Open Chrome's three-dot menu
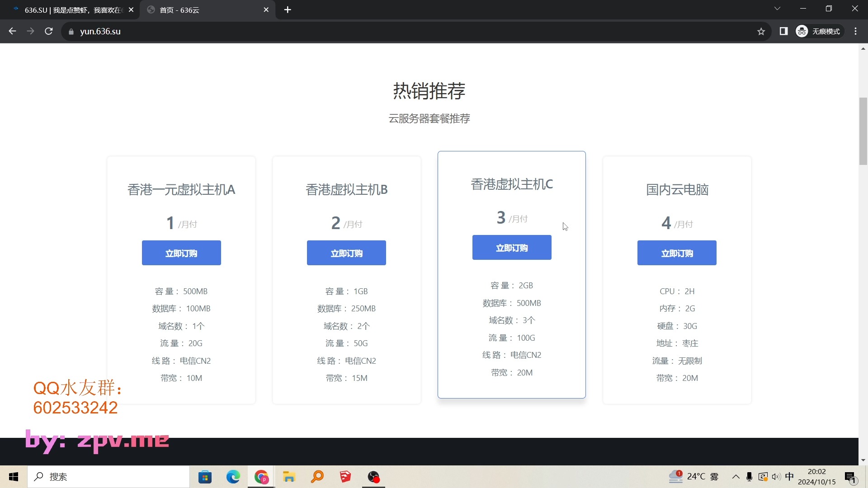The image size is (868, 488). click(855, 31)
